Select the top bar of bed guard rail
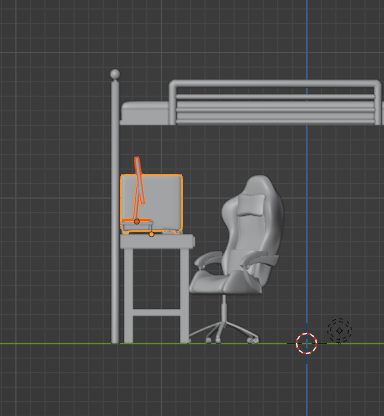The width and height of the screenshot is (384, 416). click(x=275, y=83)
